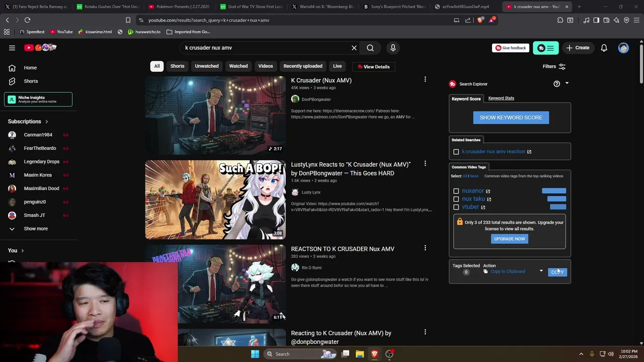Screen dimensions: 644x362
Task: Open the YouTube guide hamburger menu
Action: point(12,48)
